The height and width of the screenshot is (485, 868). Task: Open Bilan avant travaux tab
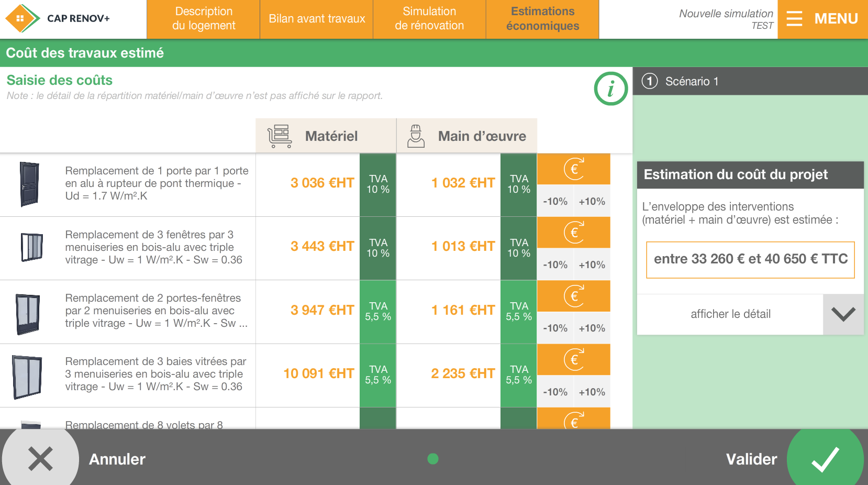317,19
